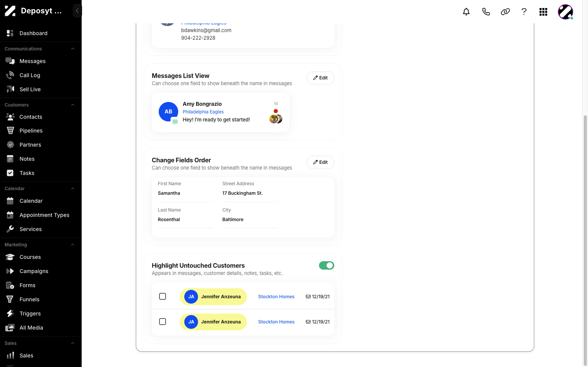Click the Dashboard sidebar icon
This screenshot has height=367, width=588.
click(10, 33)
